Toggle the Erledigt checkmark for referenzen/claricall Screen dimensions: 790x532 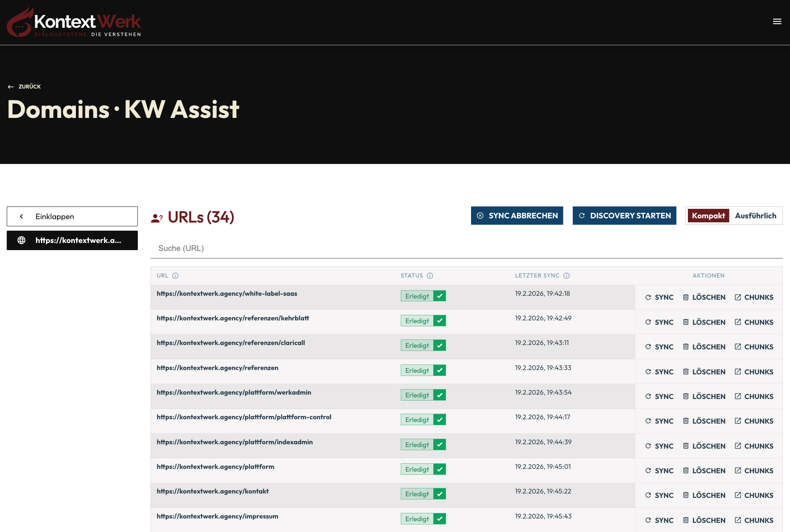(440, 345)
